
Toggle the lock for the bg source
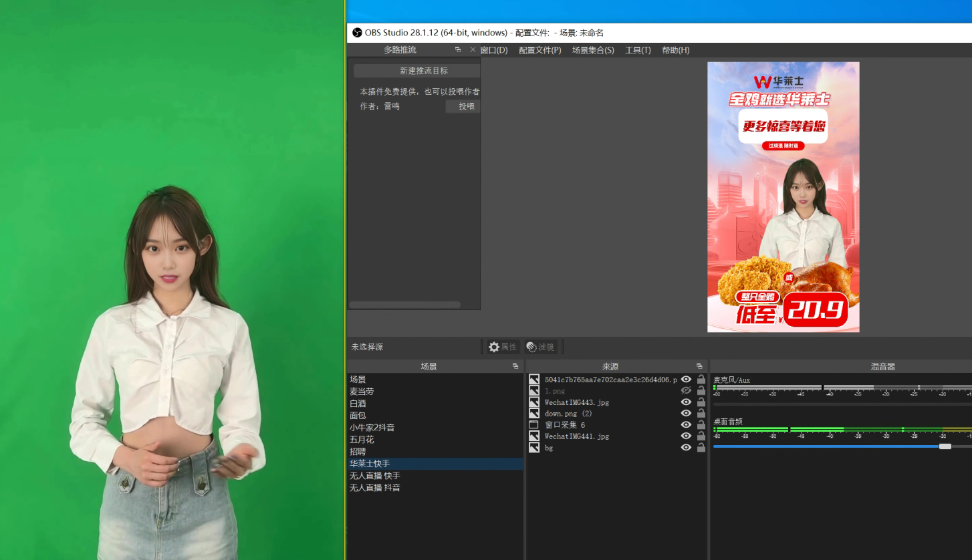click(701, 448)
